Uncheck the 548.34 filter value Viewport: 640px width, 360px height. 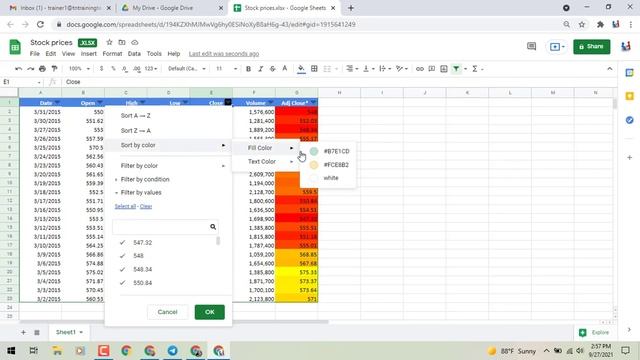click(x=122, y=269)
